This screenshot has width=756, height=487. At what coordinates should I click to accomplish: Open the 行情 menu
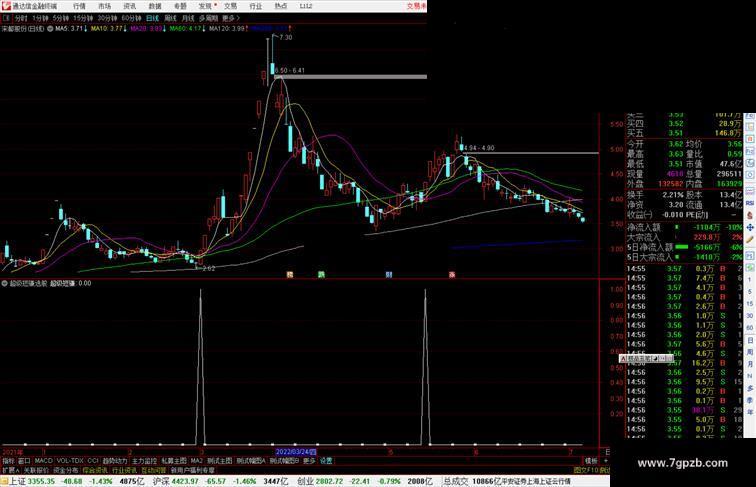click(79, 6)
